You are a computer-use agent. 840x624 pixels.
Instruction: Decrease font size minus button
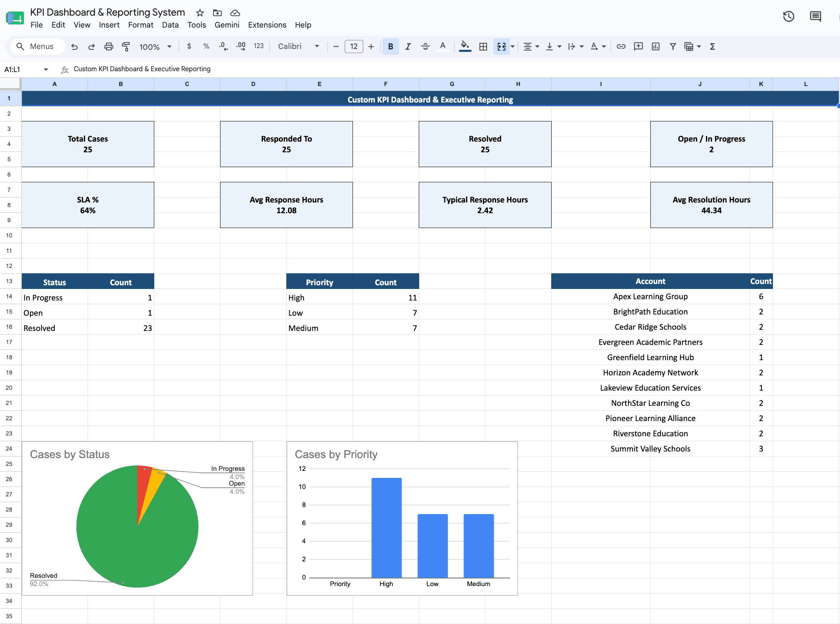coord(336,47)
